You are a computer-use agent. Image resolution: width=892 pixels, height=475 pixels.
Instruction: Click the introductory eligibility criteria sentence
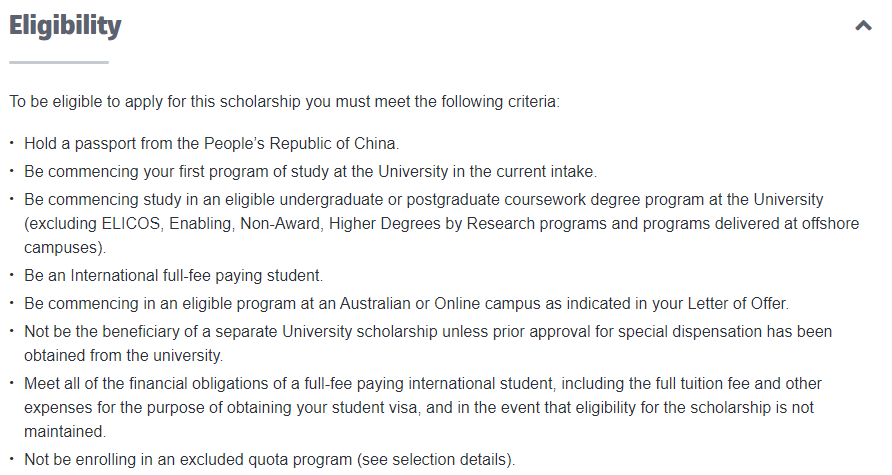click(x=284, y=102)
